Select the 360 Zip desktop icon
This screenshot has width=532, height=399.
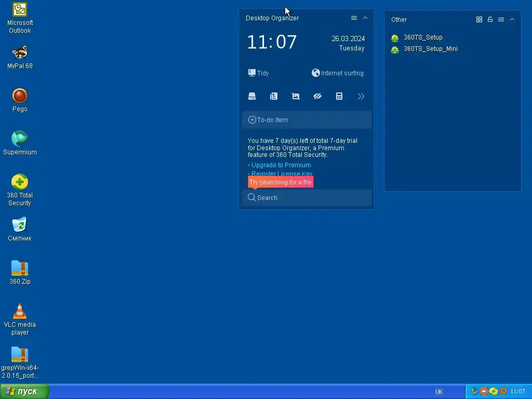20,272
